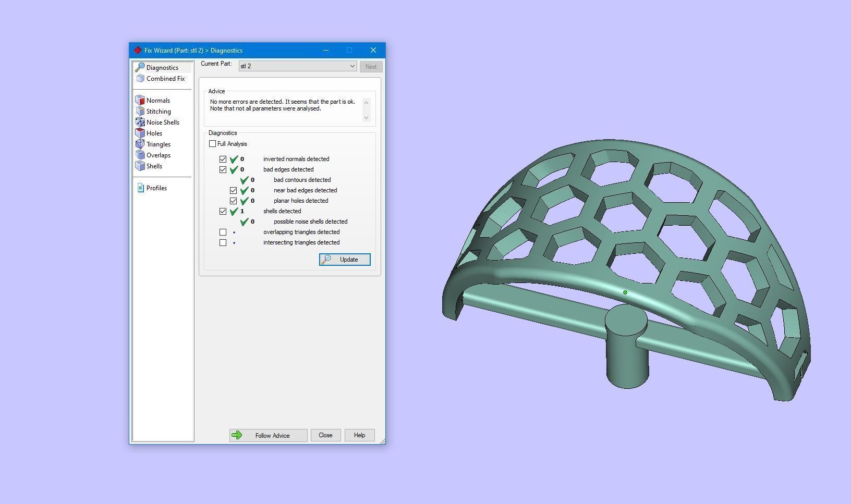This screenshot has height=504, width=851.
Task: Click the green point on the 3D model
Action: pyautogui.click(x=625, y=292)
